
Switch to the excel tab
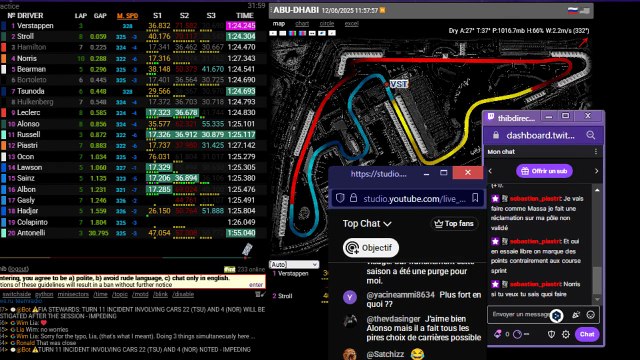coord(351,24)
